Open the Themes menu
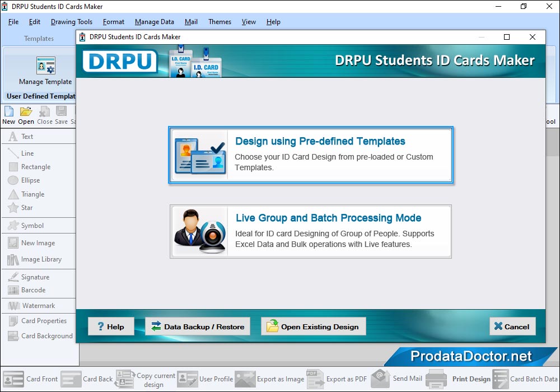Viewport: 560px width, 392px height. click(220, 22)
